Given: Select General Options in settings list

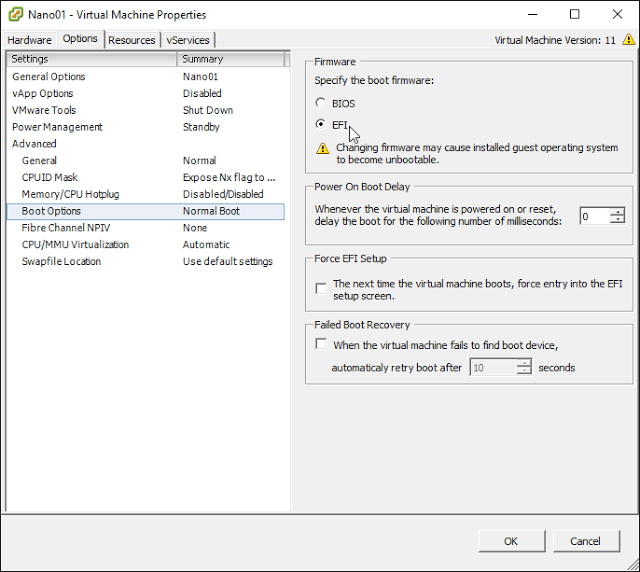Looking at the screenshot, I should click(x=48, y=77).
